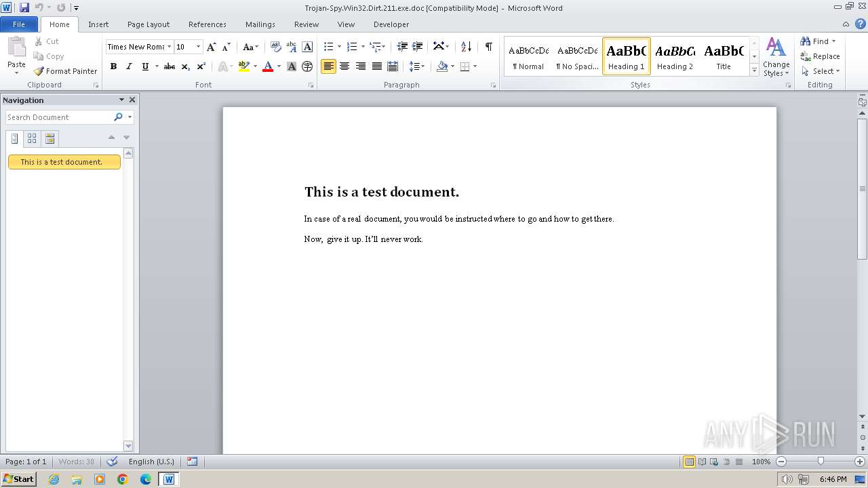Select the 'This is a test document.' heading entry
This screenshot has width=868, height=488.
(x=64, y=162)
